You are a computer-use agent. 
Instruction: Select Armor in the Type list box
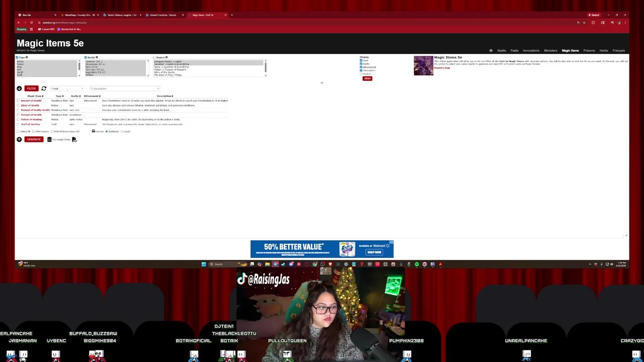(x=47, y=61)
